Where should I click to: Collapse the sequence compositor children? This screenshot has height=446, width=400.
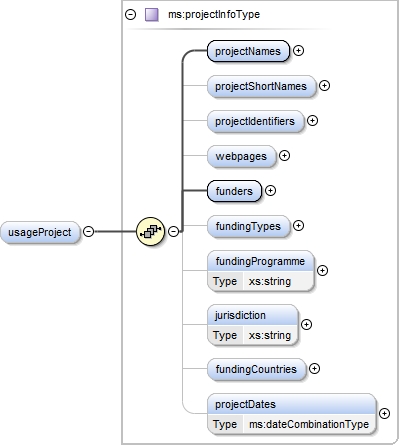click(173, 231)
